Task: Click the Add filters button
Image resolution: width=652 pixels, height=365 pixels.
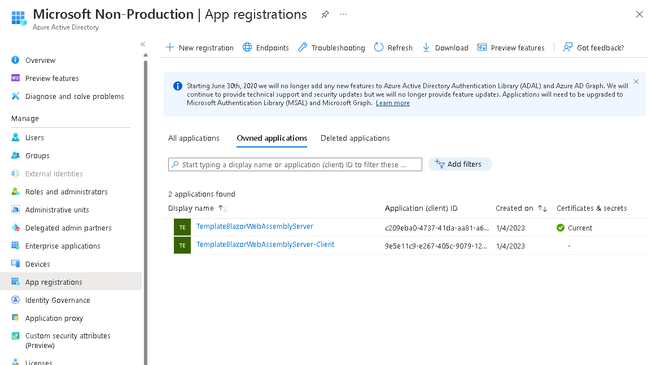Action: coord(460,164)
